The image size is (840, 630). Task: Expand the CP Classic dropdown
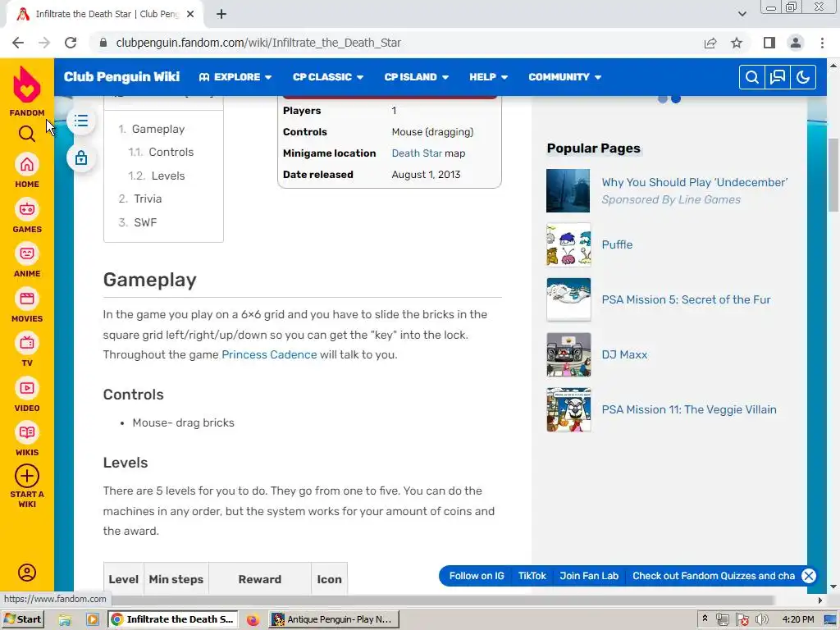tap(328, 77)
